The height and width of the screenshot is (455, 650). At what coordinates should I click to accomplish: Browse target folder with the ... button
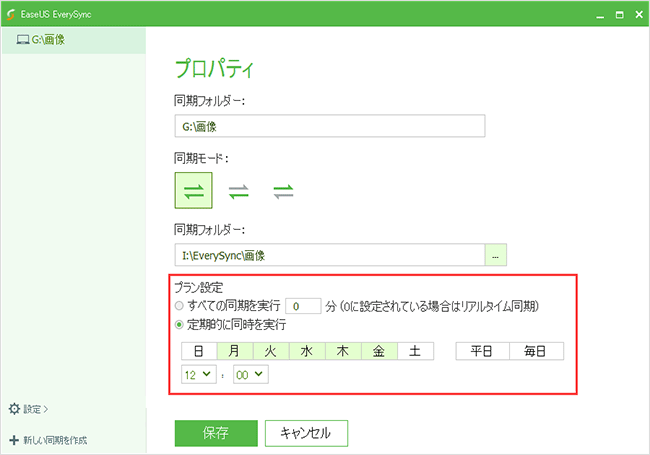coord(496,255)
